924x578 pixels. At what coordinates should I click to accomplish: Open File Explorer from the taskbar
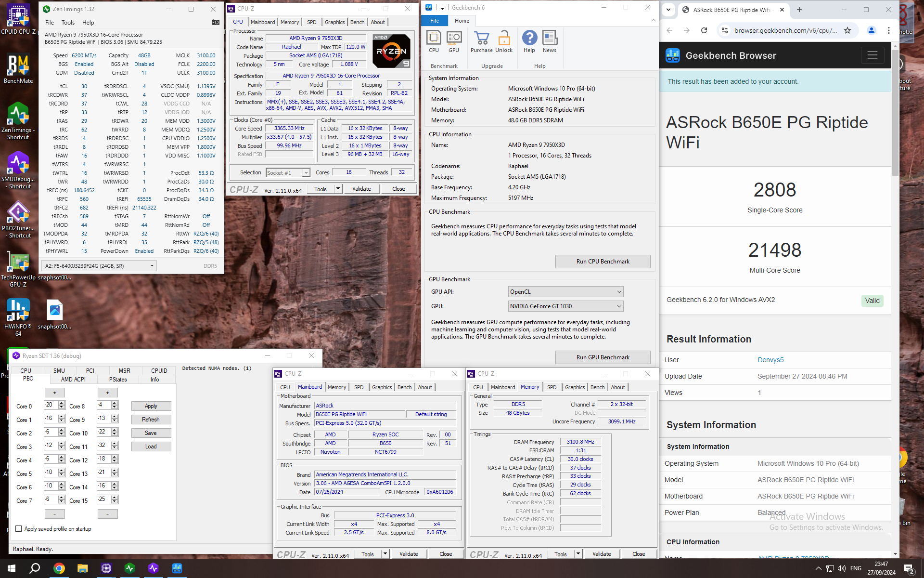click(82, 568)
